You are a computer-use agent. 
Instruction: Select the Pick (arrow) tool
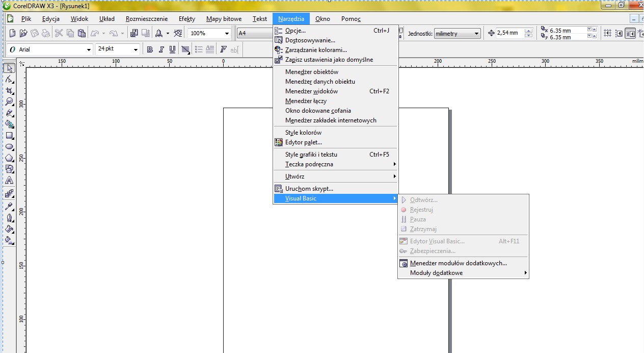tap(9, 68)
